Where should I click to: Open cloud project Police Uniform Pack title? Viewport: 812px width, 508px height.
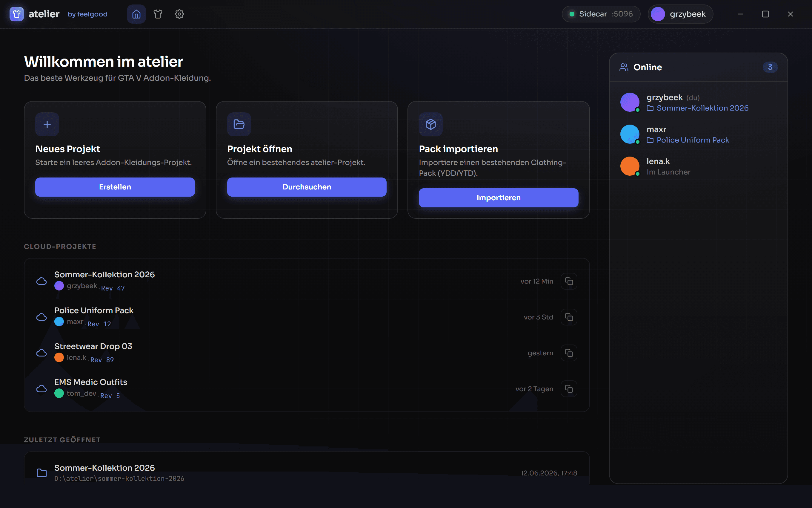tap(94, 310)
